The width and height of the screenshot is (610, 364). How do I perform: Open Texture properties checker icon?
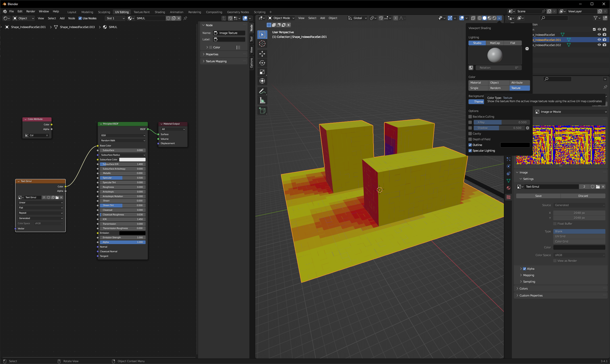508,197
